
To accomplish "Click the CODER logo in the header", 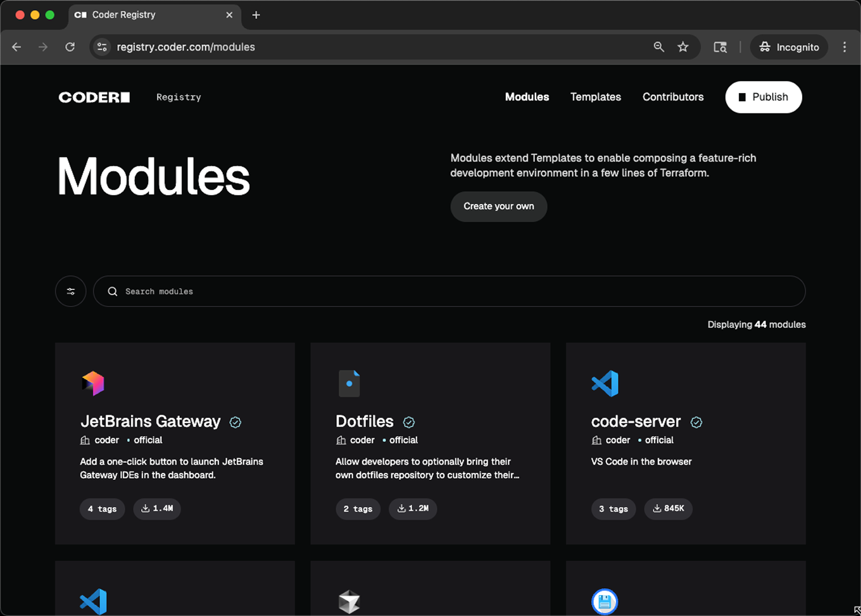I will [94, 97].
